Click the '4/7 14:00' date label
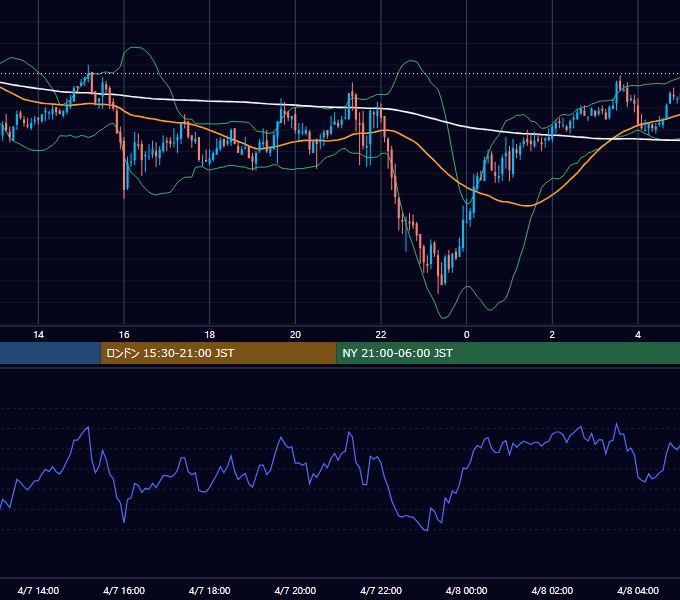The image size is (680, 600). [x=38, y=590]
